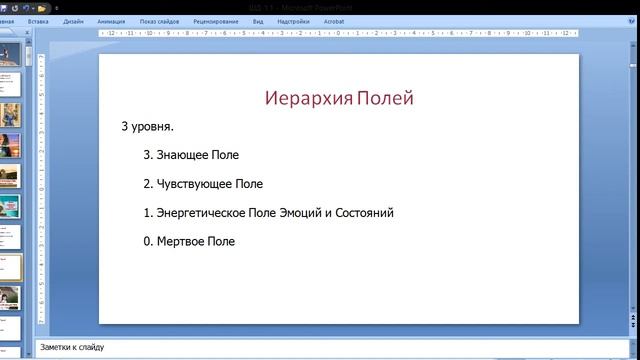Image resolution: width=640 pixels, height=360 pixels.
Task: Click the Open folder icon in Quick Access Toolbar
Action: coord(42,8)
